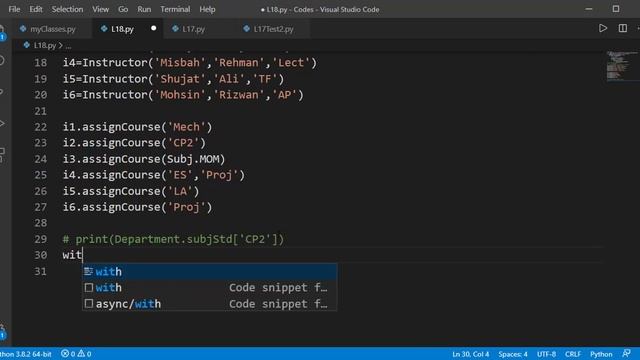
Task: Change end-of-line sequence CRLF
Action: click(x=573, y=354)
